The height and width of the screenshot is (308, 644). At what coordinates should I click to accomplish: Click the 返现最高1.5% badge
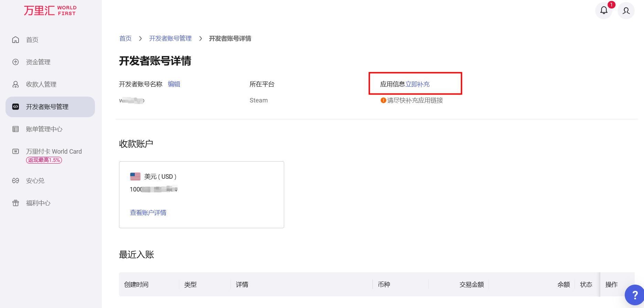click(44, 160)
